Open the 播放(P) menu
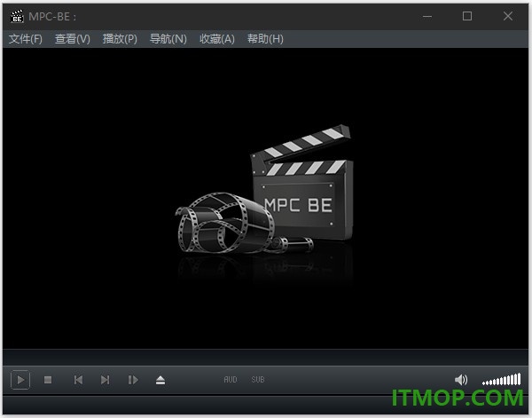This screenshot has width=532, height=418. tap(120, 39)
